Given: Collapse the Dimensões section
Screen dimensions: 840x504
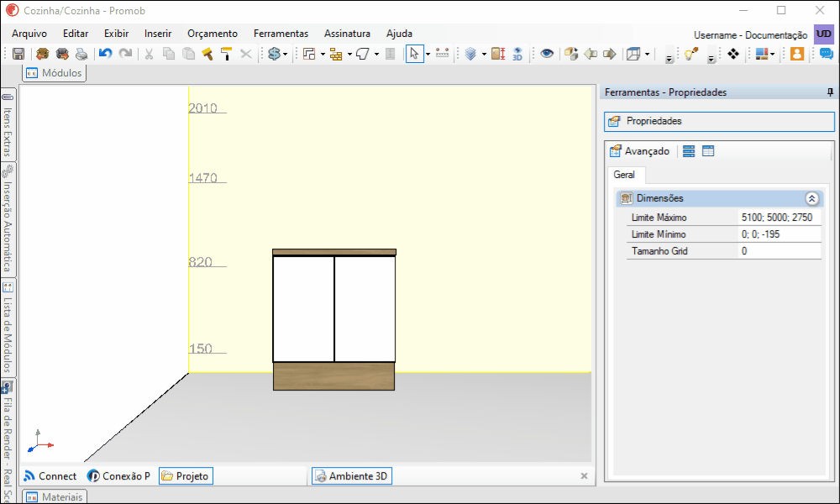Looking at the screenshot, I should click(811, 199).
